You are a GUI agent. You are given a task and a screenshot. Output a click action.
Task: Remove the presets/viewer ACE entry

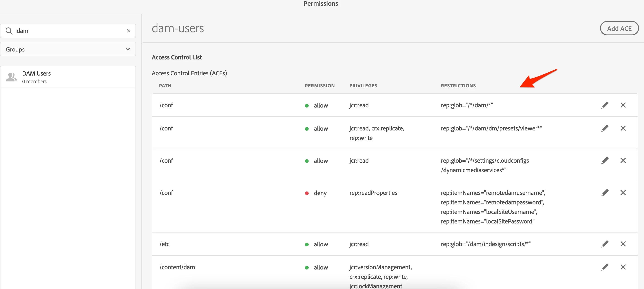click(x=623, y=128)
